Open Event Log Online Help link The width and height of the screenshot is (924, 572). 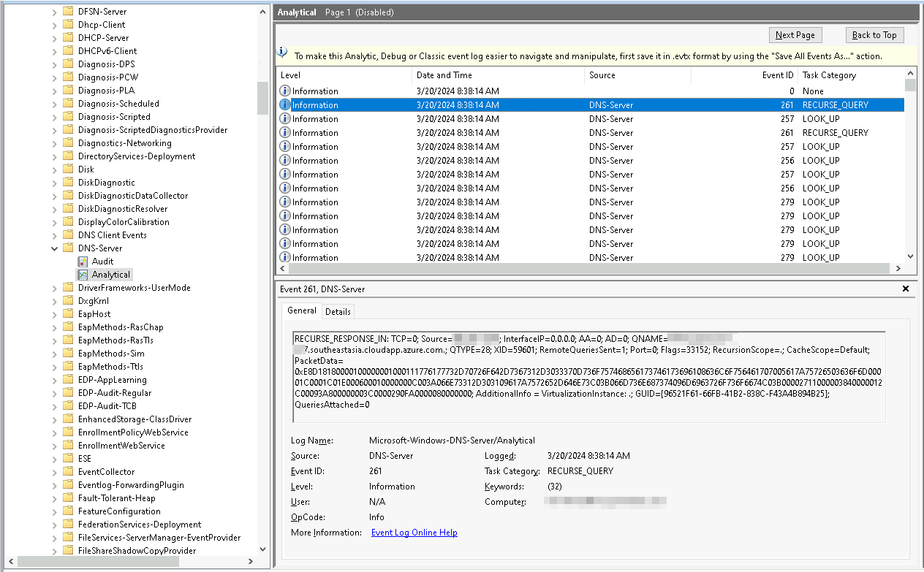coord(414,532)
